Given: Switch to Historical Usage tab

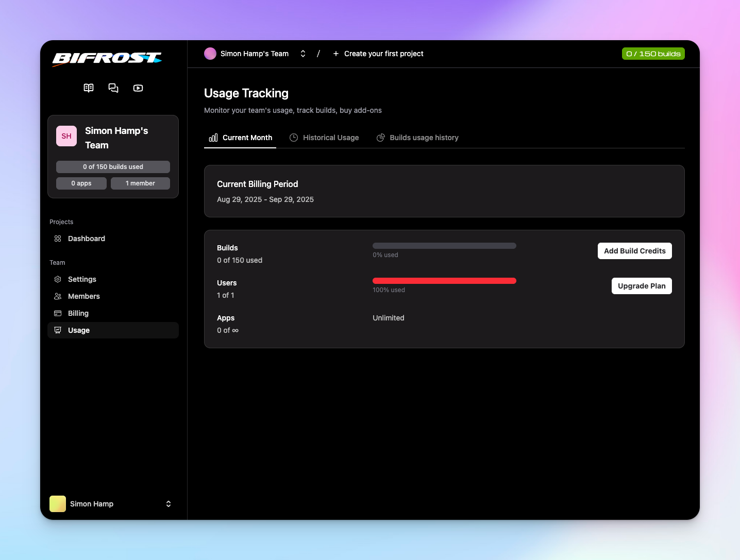Looking at the screenshot, I should click(x=324, y=138).
